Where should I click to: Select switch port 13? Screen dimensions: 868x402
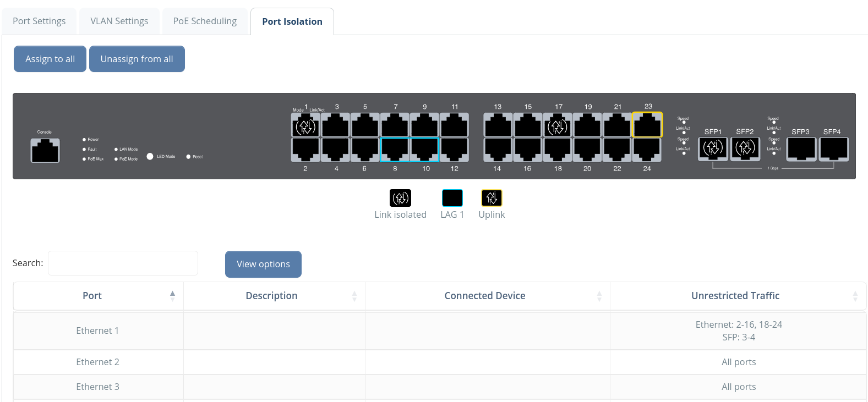click(x=498, y=125)
